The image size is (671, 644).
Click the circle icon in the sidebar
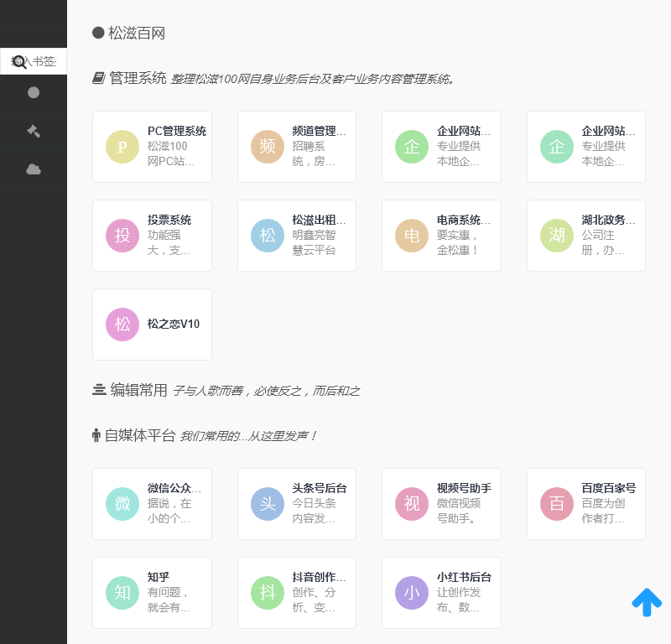coord(34,93)
